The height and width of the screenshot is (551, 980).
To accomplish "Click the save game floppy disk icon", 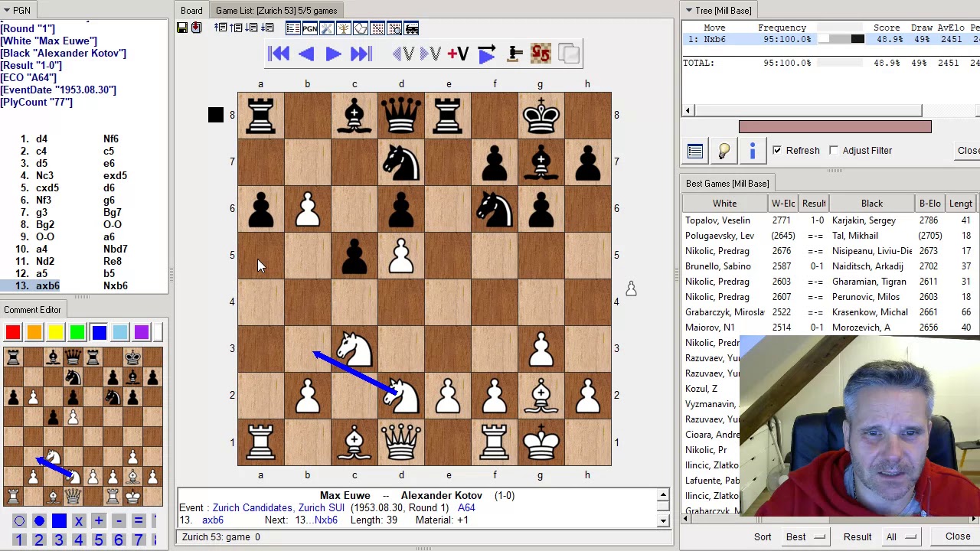I will click(x=182, y=28).
